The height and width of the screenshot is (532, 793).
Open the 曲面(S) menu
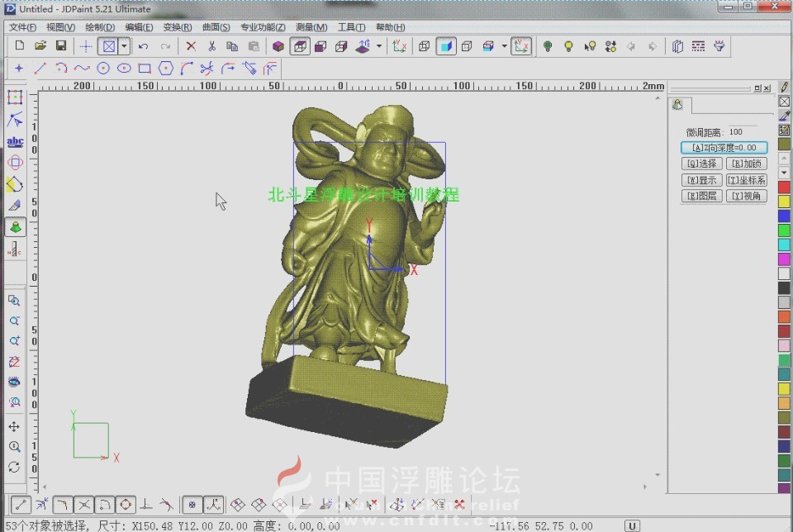coord(216,27)
